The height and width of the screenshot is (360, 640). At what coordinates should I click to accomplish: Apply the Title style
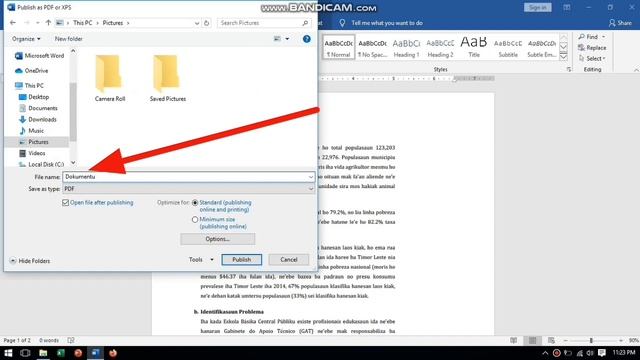click(x=474, y=47)
